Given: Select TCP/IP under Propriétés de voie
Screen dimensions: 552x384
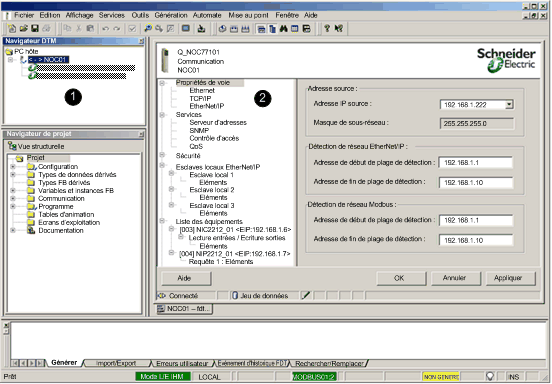Looking at the screenshot, I should (200, 99).
